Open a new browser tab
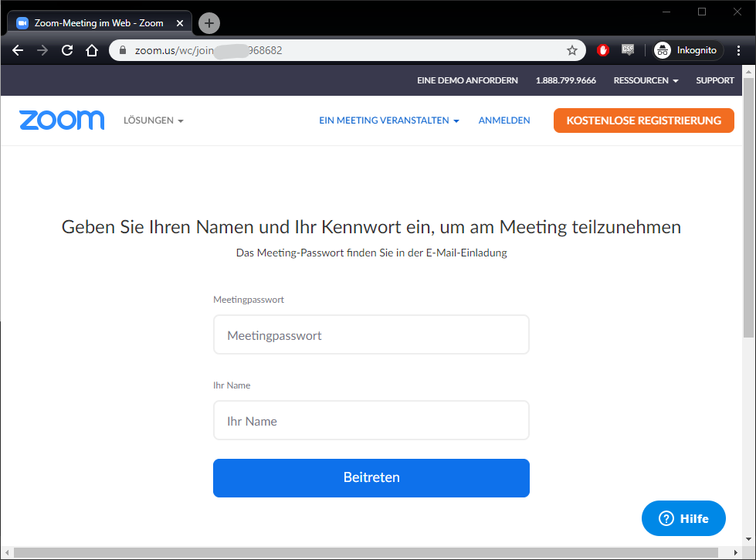 point(208,23)
